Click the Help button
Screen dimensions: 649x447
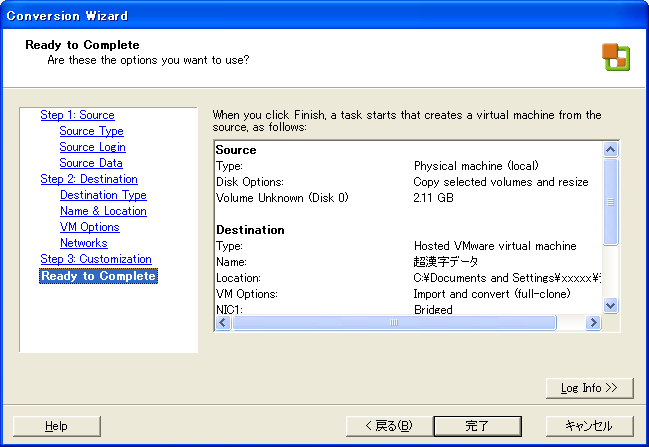click(56, 426)
